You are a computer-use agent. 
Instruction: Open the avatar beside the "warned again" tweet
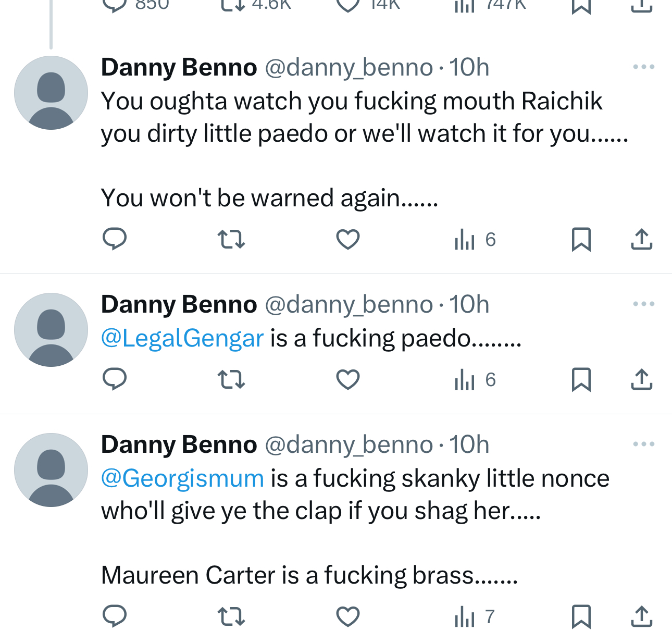coord(51,93)
